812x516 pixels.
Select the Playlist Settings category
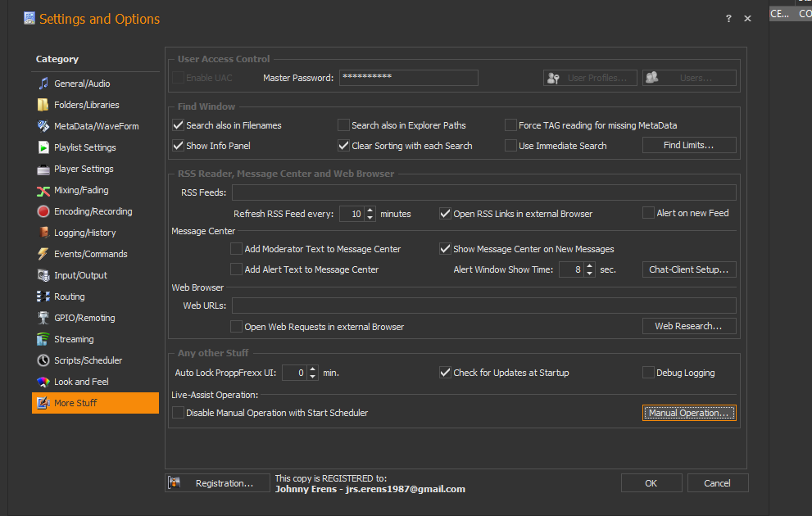pyautogui.click(x=95, y=147)
